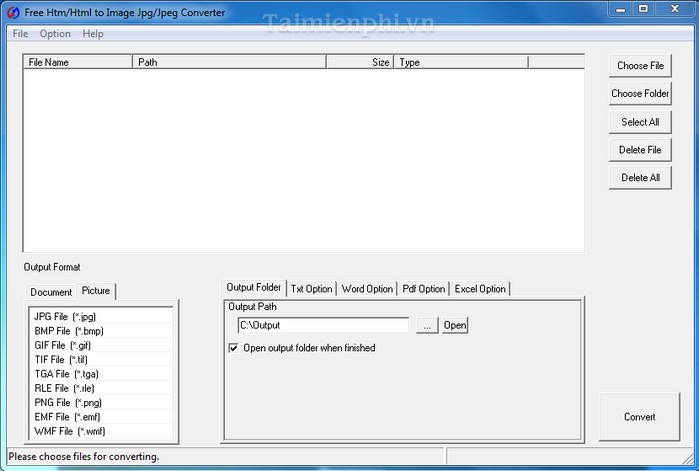Image resolution: width=699 pixels, height=471 pixels.
Task: Select GIF File (*.gif) output format
Action: point(101,345)
